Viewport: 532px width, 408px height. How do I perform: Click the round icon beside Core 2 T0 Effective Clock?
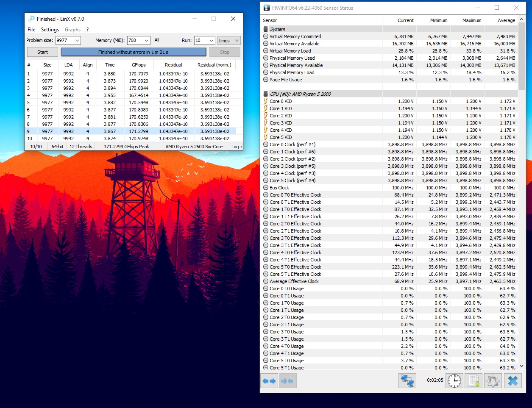point(266,224)
